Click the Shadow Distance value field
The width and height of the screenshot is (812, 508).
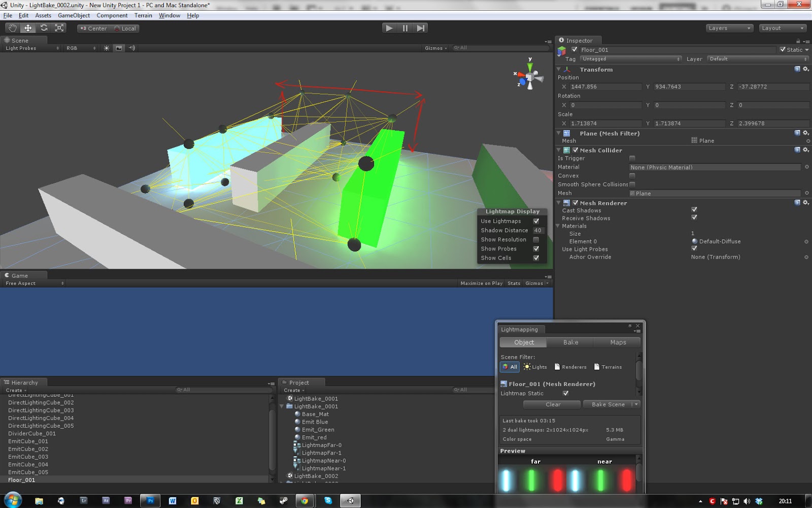(538, 230)
